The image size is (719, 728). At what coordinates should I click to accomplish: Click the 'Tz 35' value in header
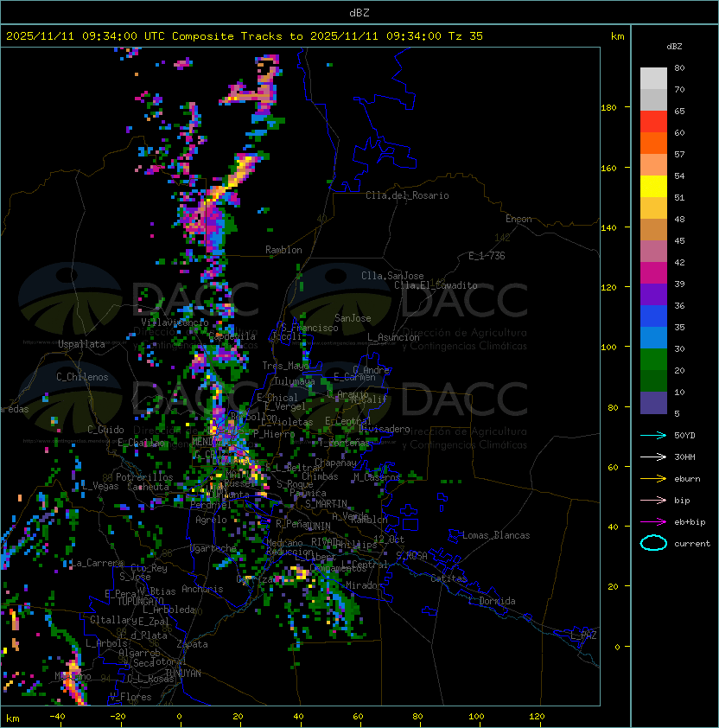(x=466, y=36)
